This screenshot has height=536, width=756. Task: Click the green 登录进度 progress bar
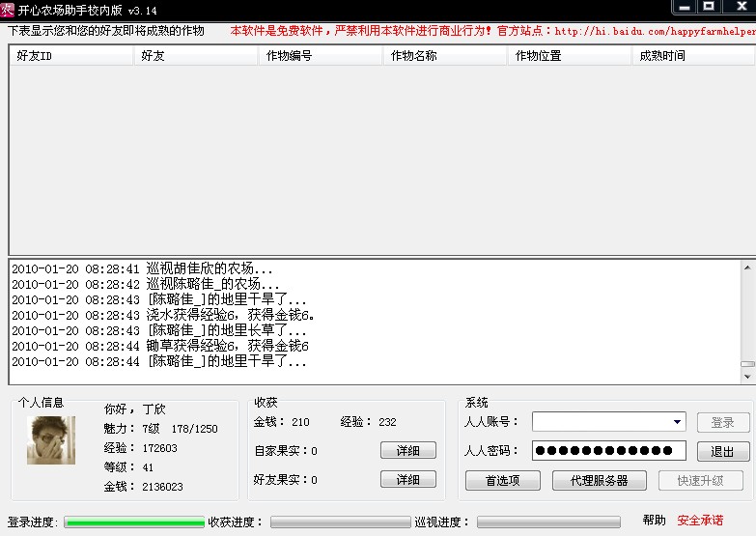(x=134, y=522)
